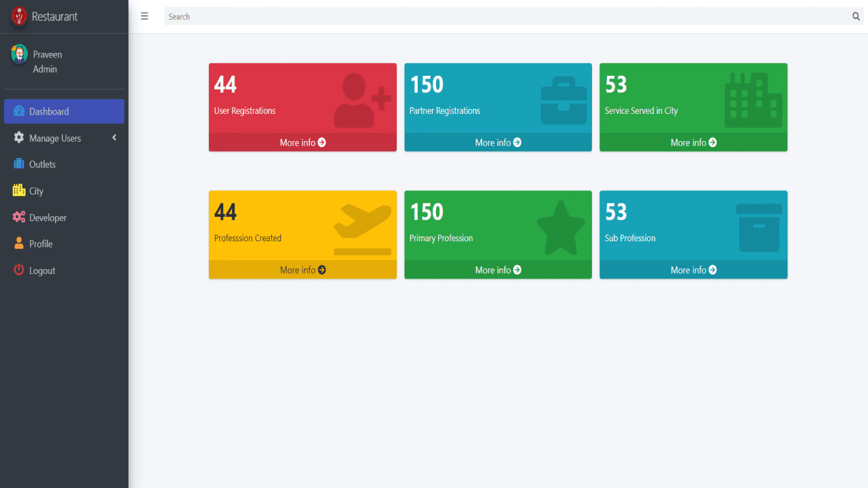Open the Outlets menu item
Image resolution: width=868 pixels, height=488 pixels.
(x=64, y=164)
